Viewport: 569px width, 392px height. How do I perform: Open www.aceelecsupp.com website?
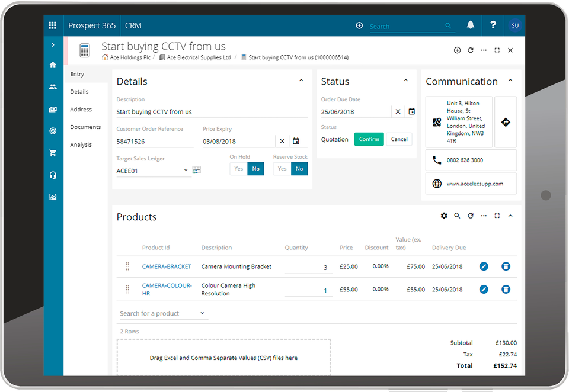pos(471,184)
